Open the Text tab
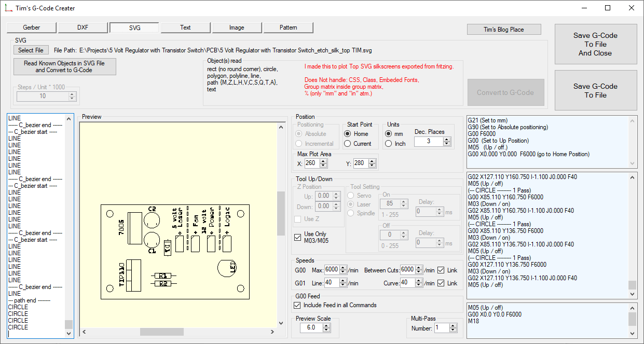The image size is (644, 344). [185, 27]
